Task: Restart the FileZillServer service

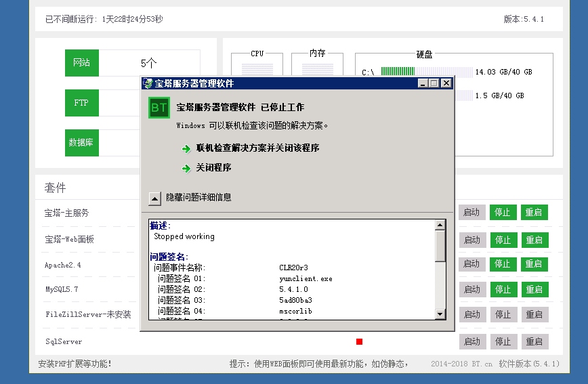Action: [x=534, y=314]
